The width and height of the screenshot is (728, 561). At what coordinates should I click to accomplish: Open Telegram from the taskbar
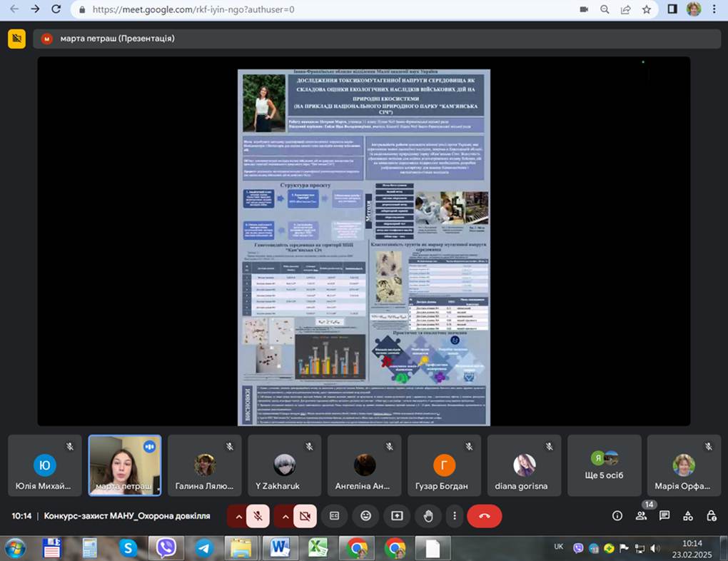pos(204,548)
